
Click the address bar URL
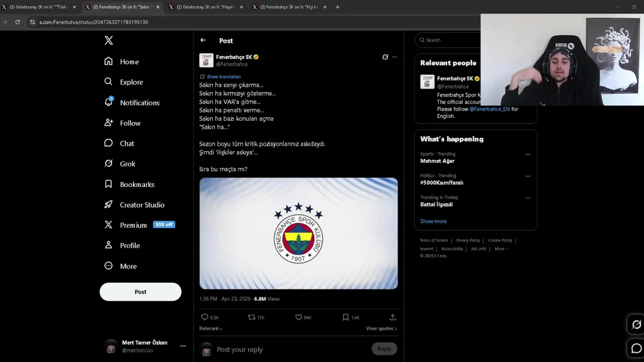coord(94,22)
